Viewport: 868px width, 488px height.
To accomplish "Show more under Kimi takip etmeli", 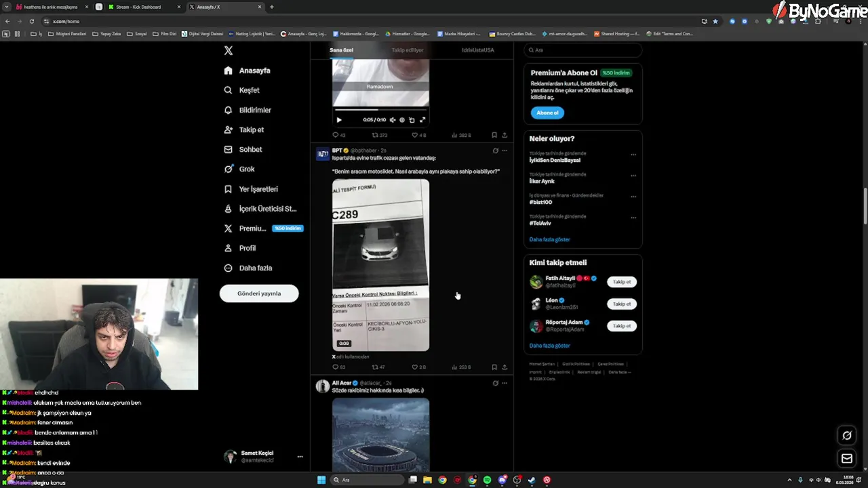I will tap(549, 346).
